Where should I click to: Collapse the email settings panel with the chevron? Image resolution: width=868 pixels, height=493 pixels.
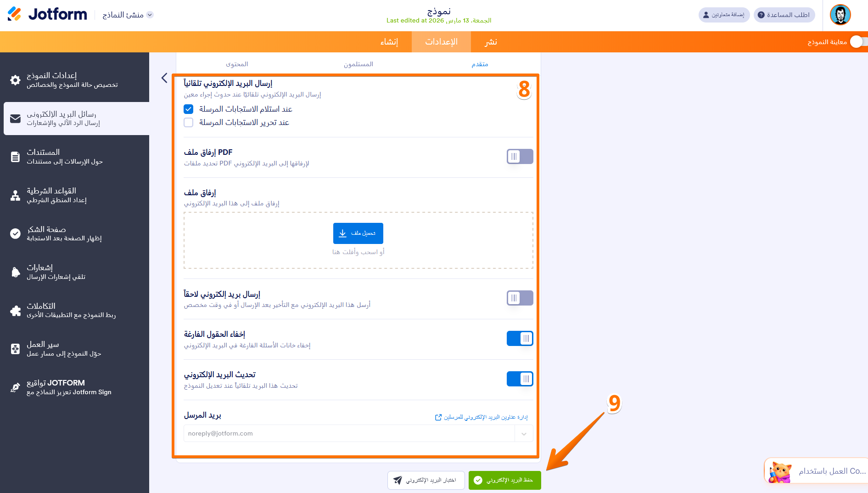tap(164, 78)
